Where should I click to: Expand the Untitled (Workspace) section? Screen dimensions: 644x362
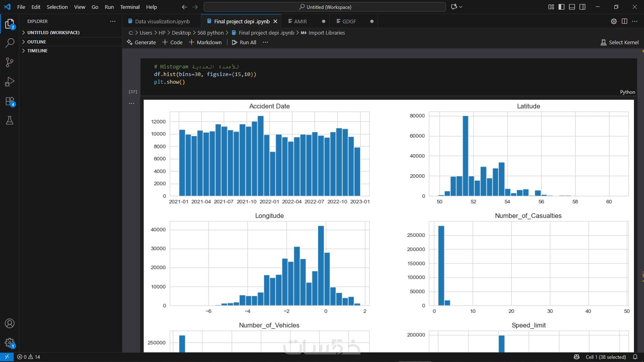[70, 33]
